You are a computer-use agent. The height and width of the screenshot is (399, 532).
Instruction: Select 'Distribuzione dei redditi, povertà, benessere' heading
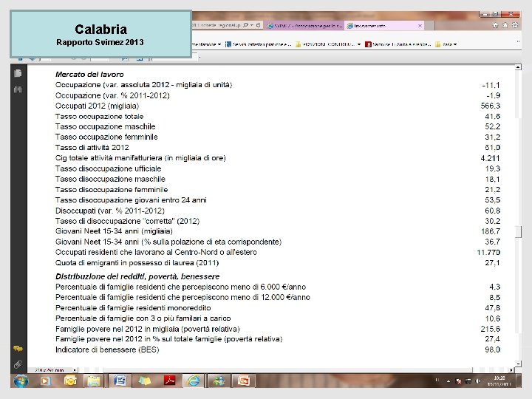[x=137, y=276]
